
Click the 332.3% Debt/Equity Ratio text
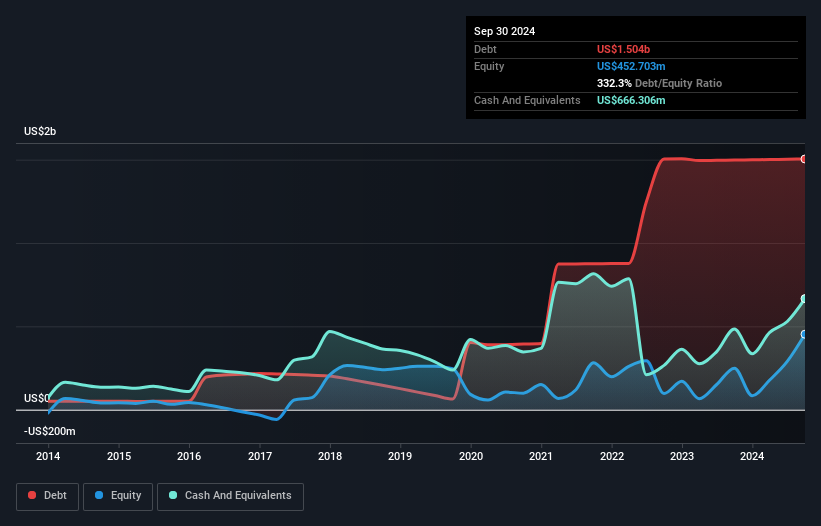pyautogui.click(x=659, y=83)
